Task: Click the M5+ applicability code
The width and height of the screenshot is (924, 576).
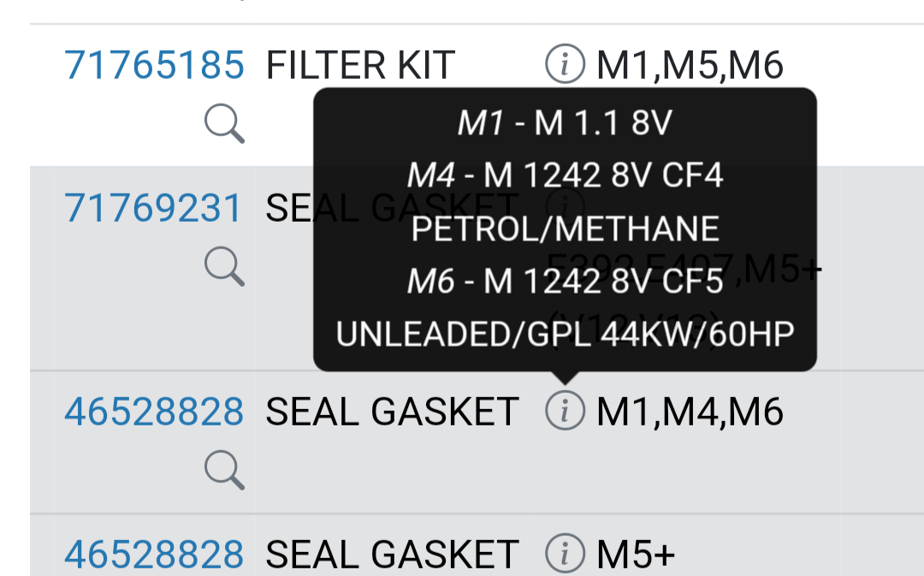Action: [x=635, y=555]
